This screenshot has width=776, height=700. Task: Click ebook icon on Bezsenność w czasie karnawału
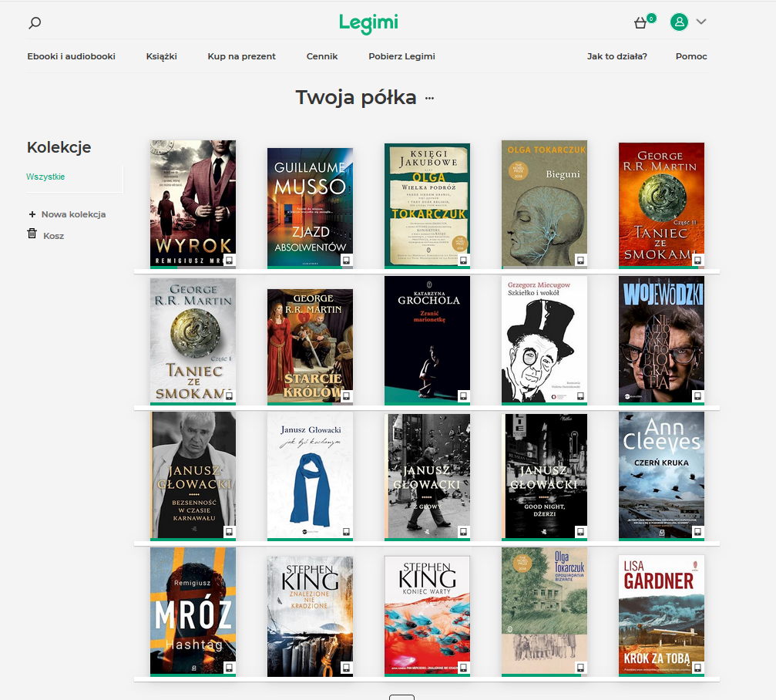(229, 532)
